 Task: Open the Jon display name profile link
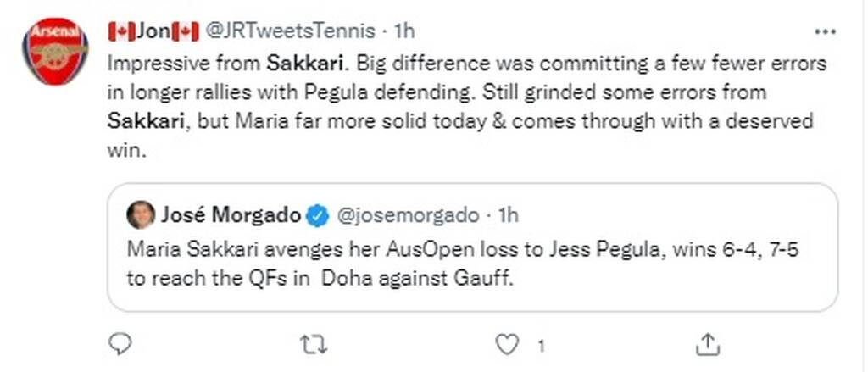coord(153,31)
